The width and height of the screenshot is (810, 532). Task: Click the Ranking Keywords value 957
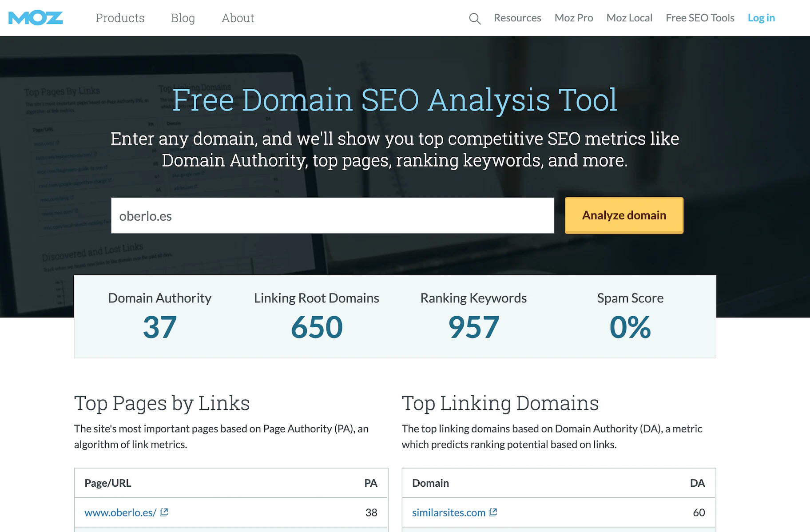click(474, 327)
